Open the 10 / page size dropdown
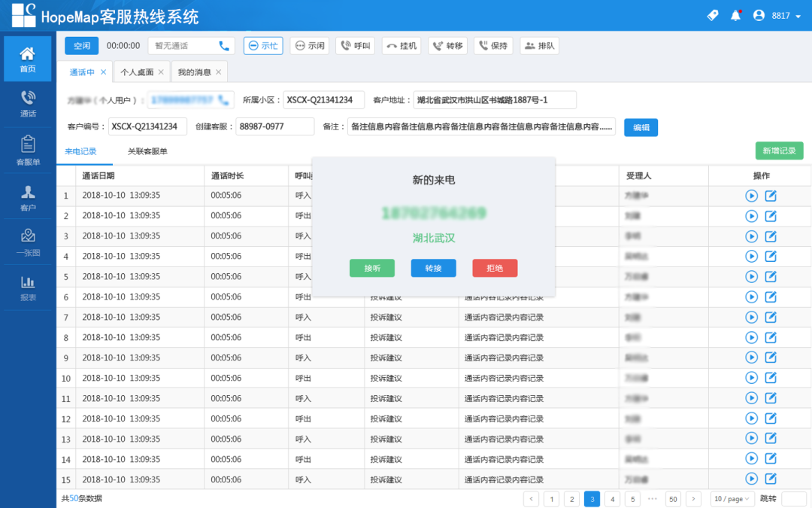Viewport: 812px width, 508px height. (x=732, y=499)
